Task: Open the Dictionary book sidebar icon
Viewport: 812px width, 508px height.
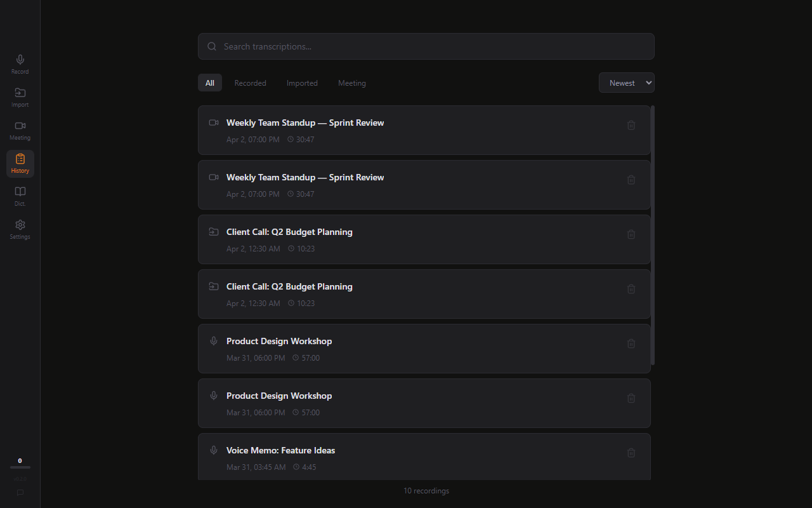Action: point(20,196)
